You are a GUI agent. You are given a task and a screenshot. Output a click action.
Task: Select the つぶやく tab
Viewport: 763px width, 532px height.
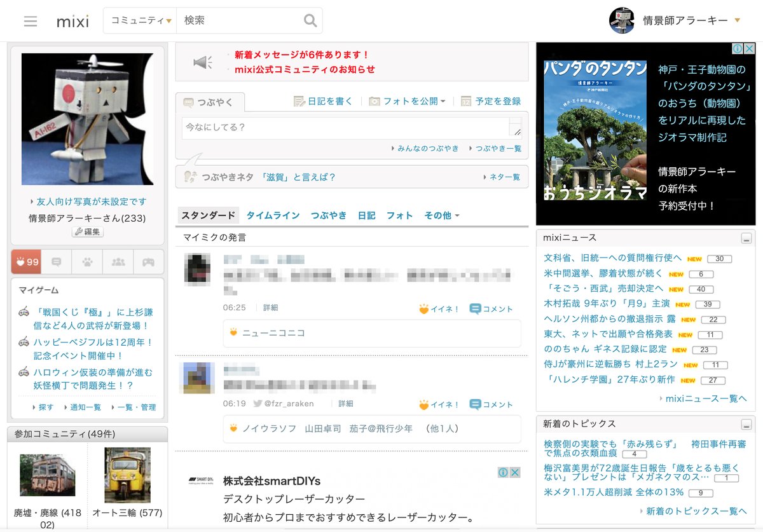[210, 102]
